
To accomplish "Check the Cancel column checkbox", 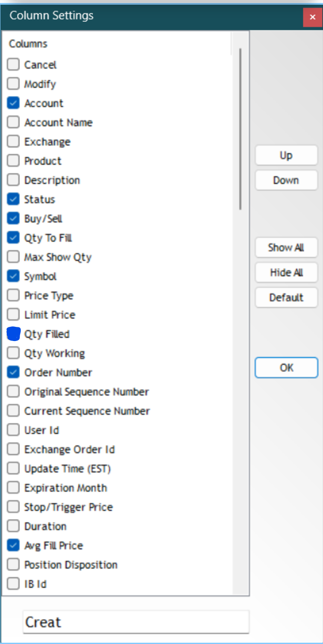I will (14, 65).
